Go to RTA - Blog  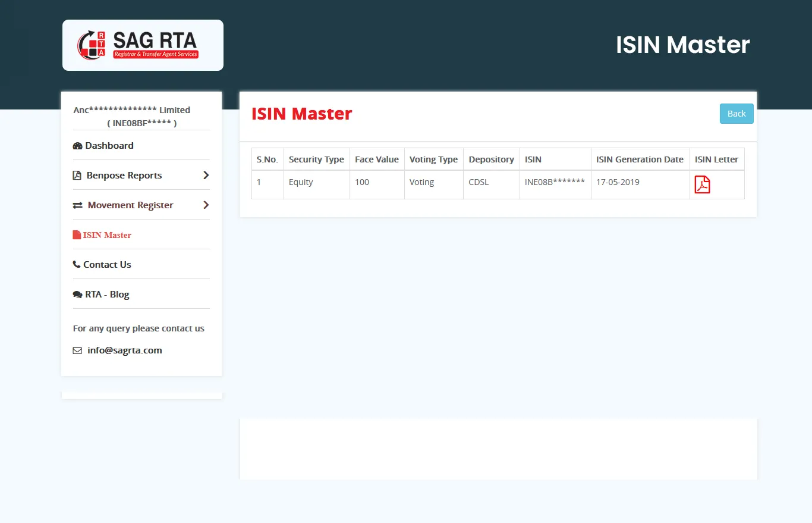click(107, 295)
